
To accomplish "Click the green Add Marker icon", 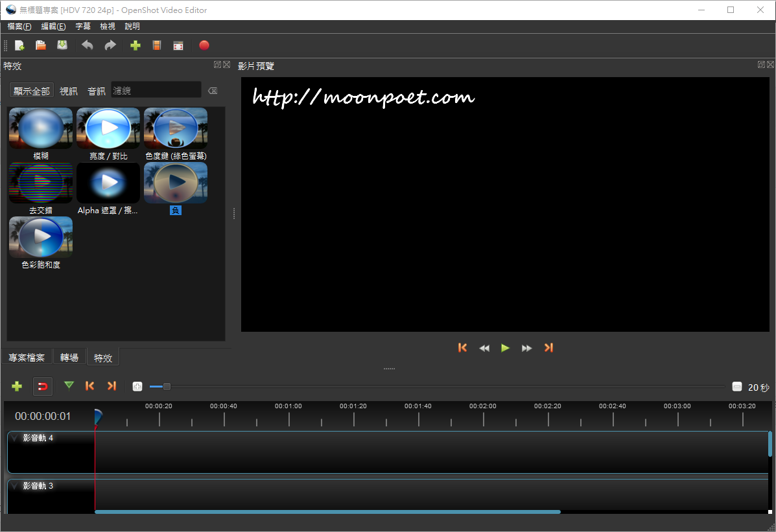I will click(69, 386).
